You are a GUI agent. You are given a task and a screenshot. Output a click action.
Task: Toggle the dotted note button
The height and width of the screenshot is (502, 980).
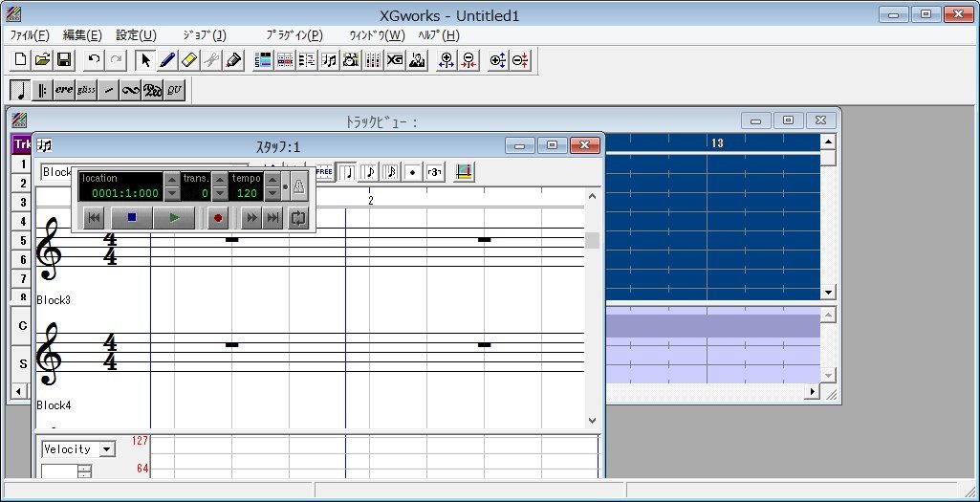click(412, 172)
